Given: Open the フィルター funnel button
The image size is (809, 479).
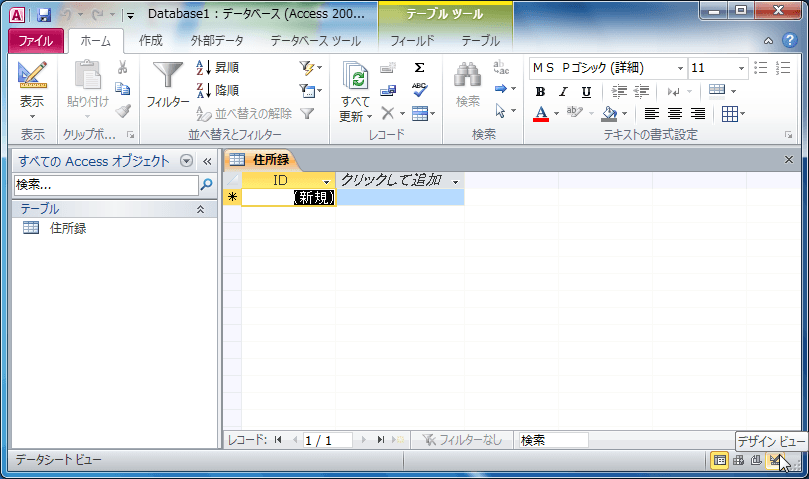Looking at the screenshot, I should click(168, 86).
